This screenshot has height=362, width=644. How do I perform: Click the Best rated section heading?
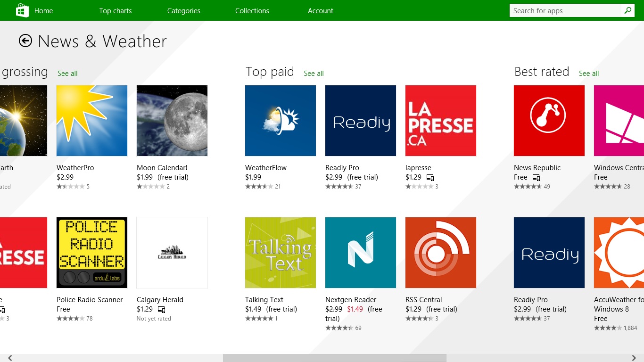point(542,72)
